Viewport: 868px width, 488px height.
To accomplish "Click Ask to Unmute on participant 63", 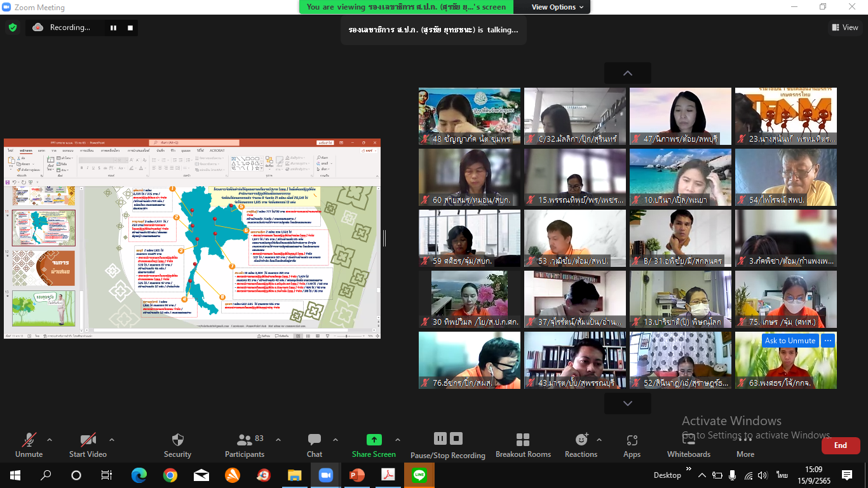I will pos(790,341).
